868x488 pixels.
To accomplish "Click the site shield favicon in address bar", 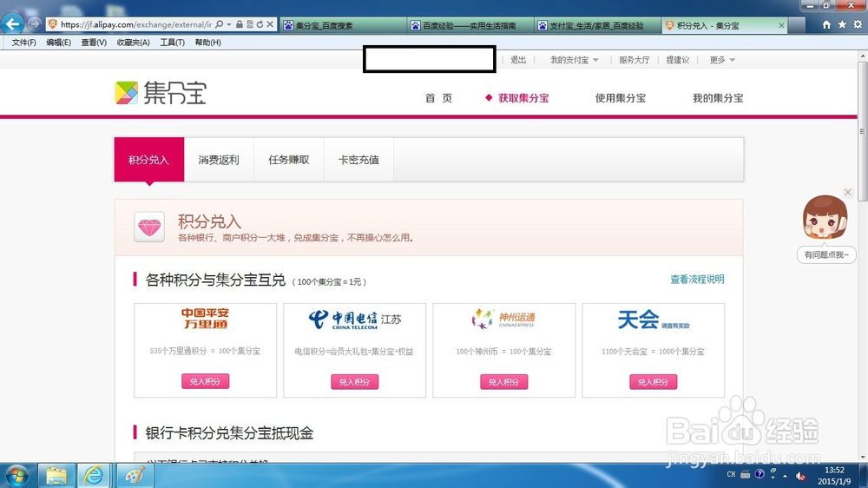I will (x=53, y=24).
